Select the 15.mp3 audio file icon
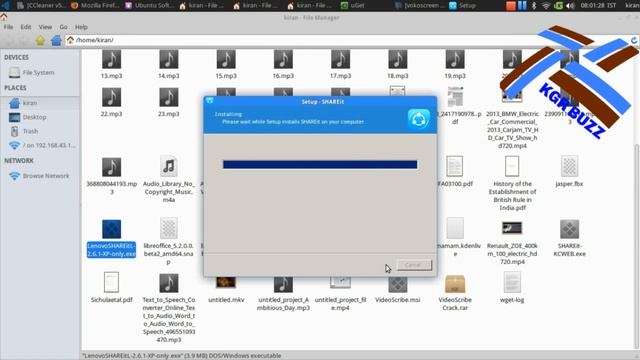Image resolution: width=640 pixels, height=360 pixels. [x=226, y=60]
